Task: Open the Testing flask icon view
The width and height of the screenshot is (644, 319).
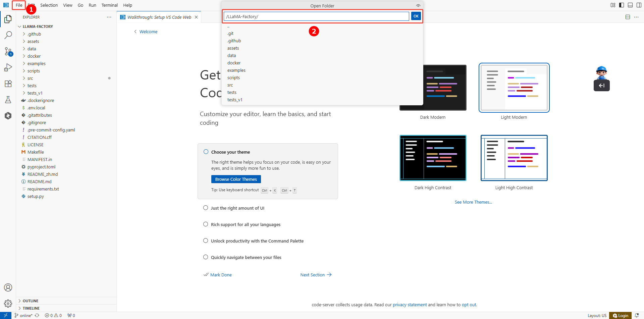Action: coord(8,100)
